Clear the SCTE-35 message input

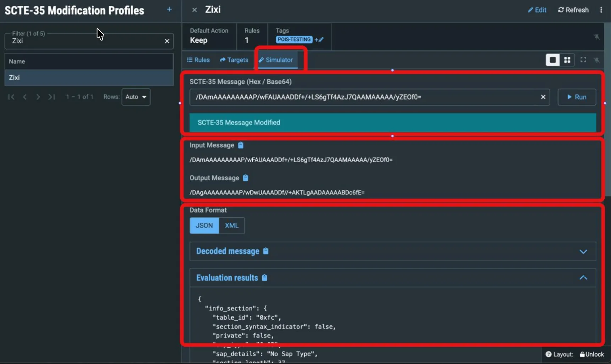pos(543,97)
